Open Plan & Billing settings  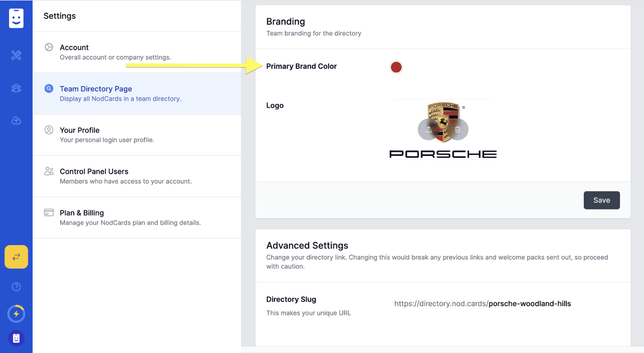[x=137, y=218]
